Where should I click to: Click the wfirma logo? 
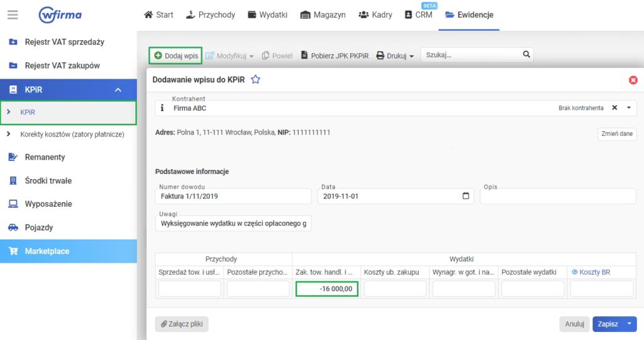[x=60, y=14]
